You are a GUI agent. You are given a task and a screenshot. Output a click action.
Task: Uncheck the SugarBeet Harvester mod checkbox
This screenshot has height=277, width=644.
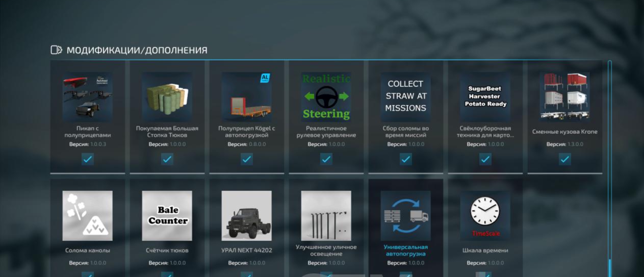point(485,159)
